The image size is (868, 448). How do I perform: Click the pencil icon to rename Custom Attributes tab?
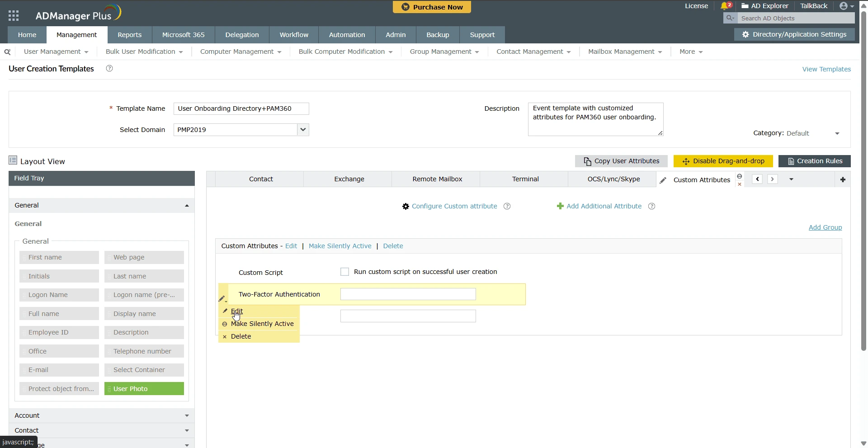click(663, 180)
